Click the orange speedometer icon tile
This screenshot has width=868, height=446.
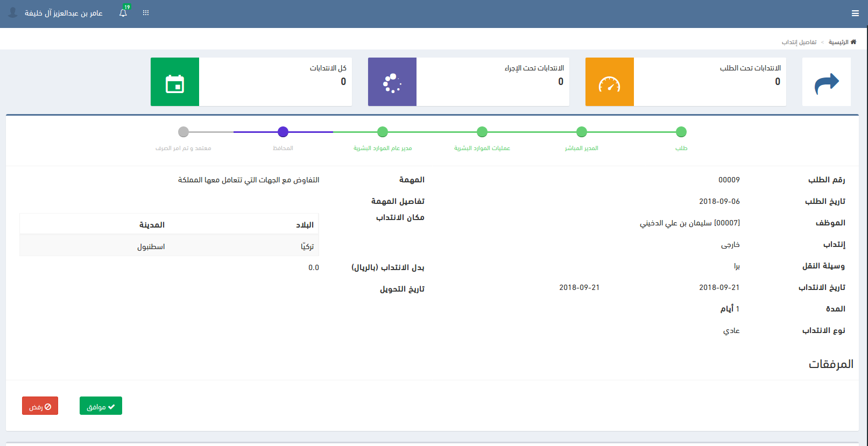click(609, 82)
